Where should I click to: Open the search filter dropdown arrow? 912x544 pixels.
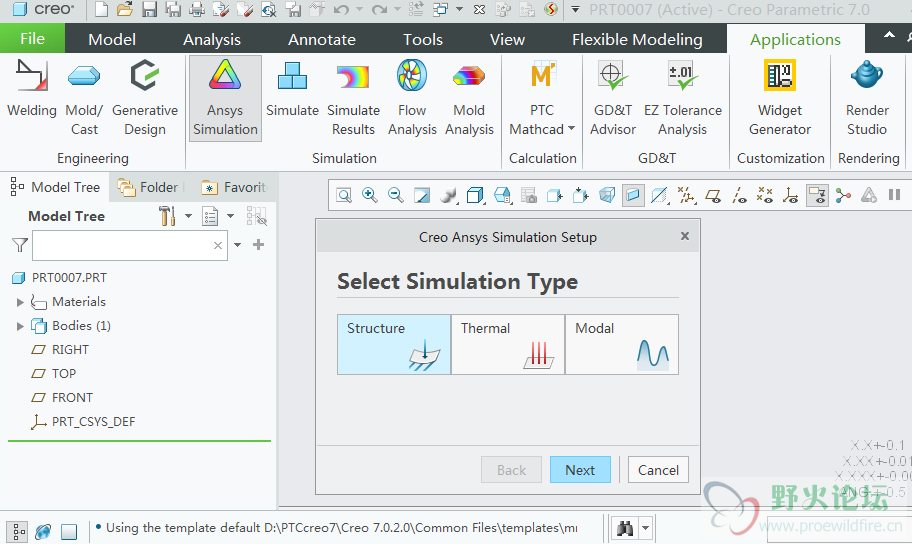[x=237, y=245]
